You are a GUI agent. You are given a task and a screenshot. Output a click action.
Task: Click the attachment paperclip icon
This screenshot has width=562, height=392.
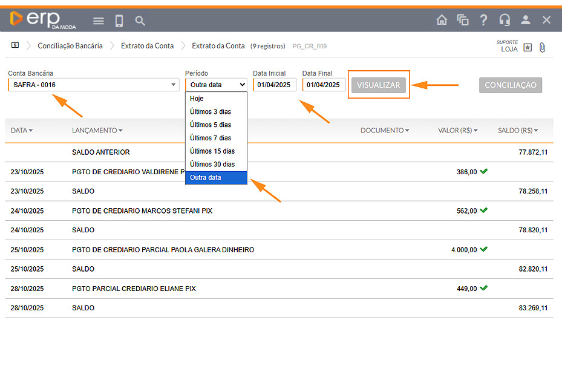point(542,48)
